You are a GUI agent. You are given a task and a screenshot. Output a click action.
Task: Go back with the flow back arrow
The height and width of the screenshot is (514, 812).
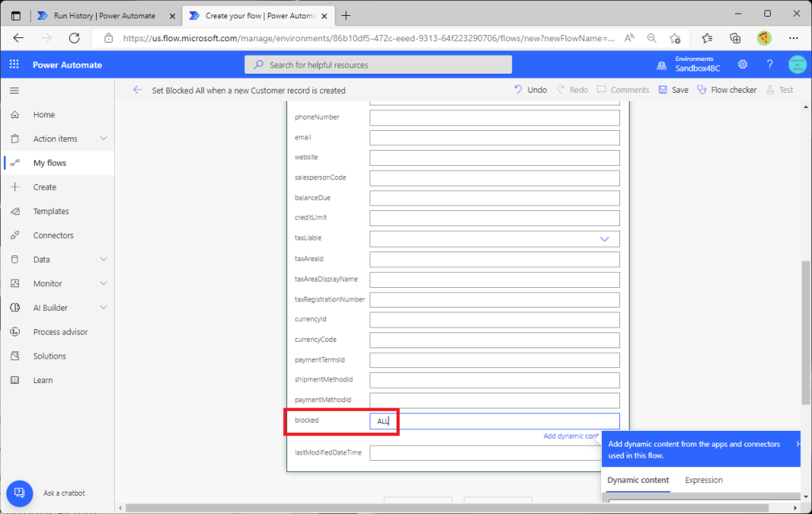click(137, 90)
